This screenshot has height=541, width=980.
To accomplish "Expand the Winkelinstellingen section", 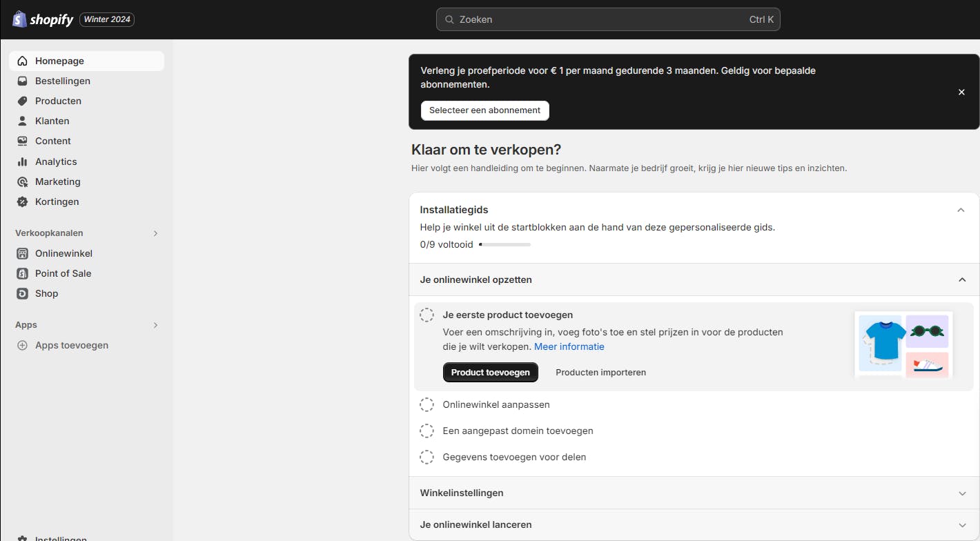I will 962,493.
